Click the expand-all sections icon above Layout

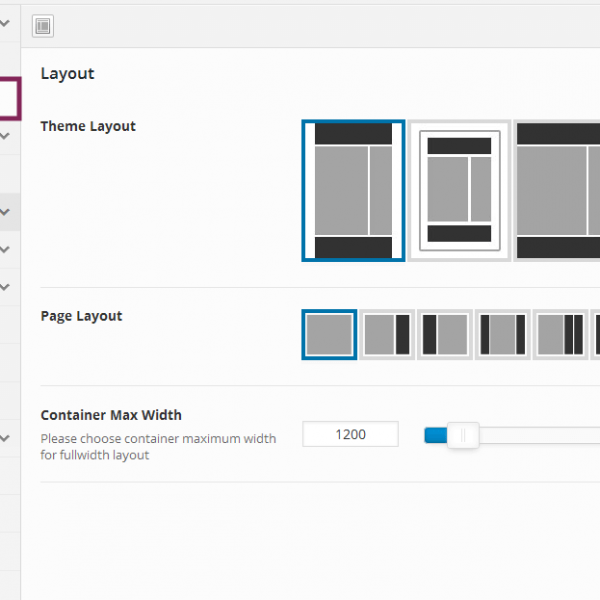(42, 26)
